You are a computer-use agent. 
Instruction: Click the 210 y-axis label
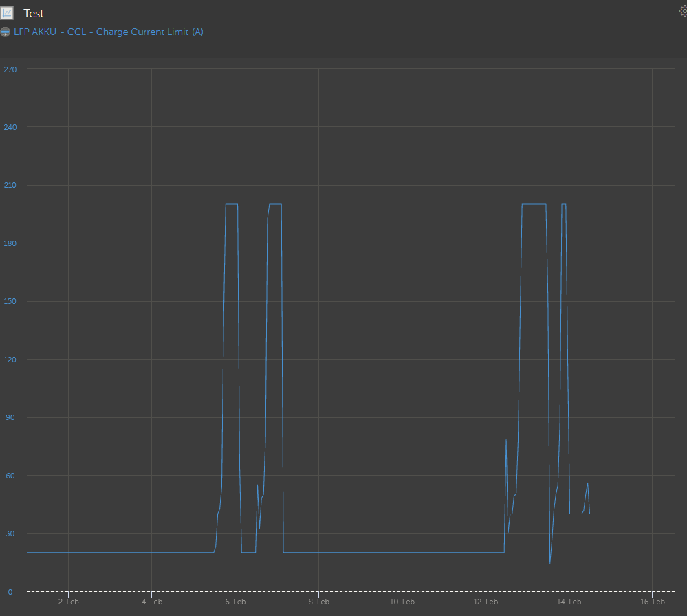click(10, 185)
